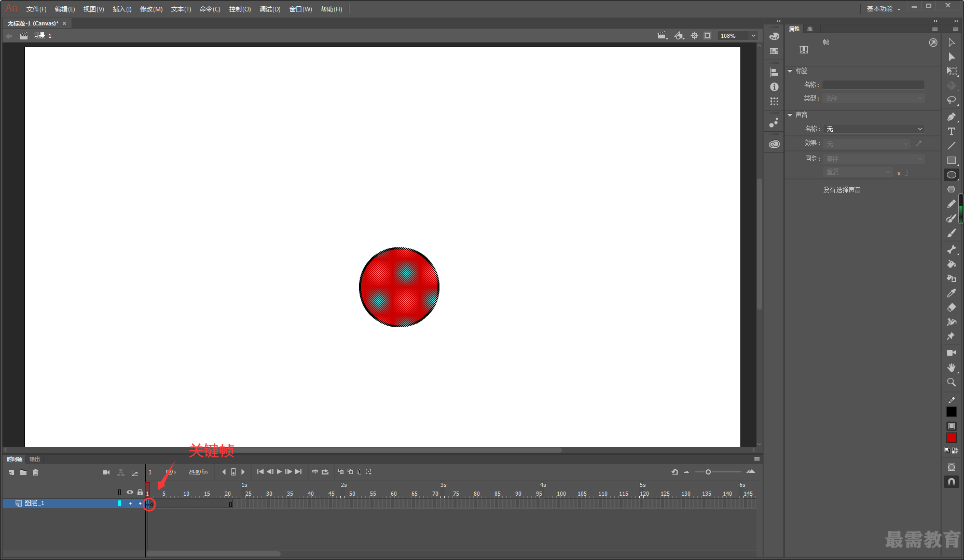This screenshot has width=964, height=560.
Task: Select the Rectangle tool
Action: coord(952,160)
